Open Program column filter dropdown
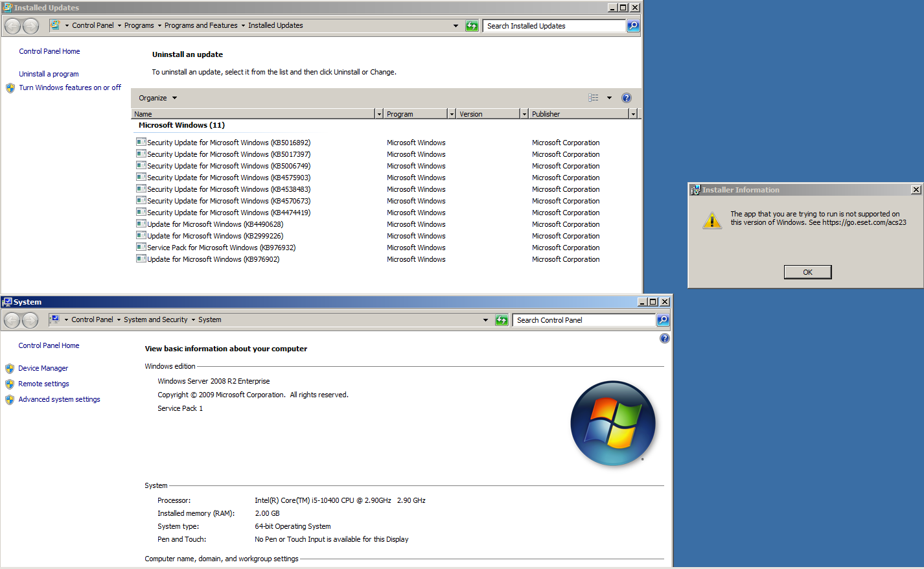 (452, 114)
